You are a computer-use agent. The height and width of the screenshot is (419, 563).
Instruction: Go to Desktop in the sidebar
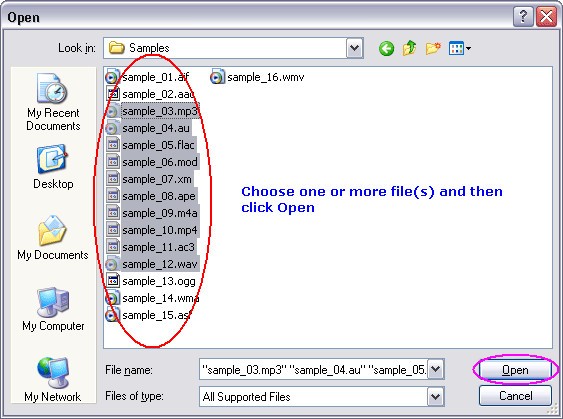tap(53, 167)
